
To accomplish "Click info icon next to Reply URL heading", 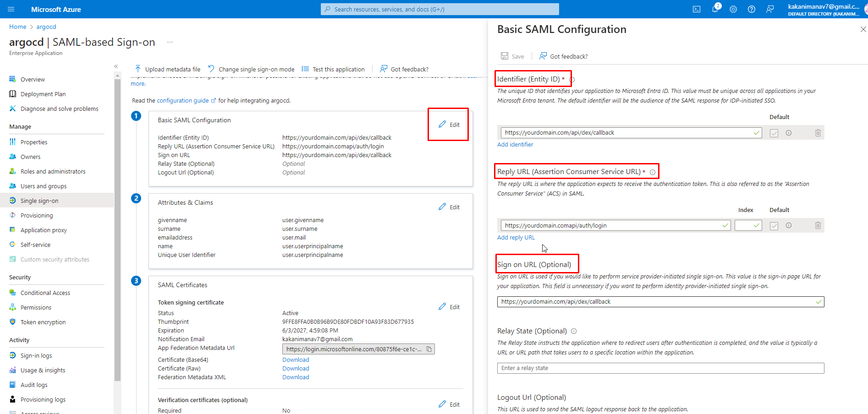I will coord(653,172).
